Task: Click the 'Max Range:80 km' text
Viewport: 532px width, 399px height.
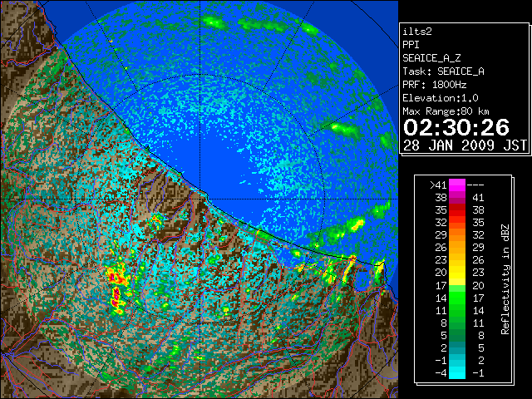Action: click(446, 111)
